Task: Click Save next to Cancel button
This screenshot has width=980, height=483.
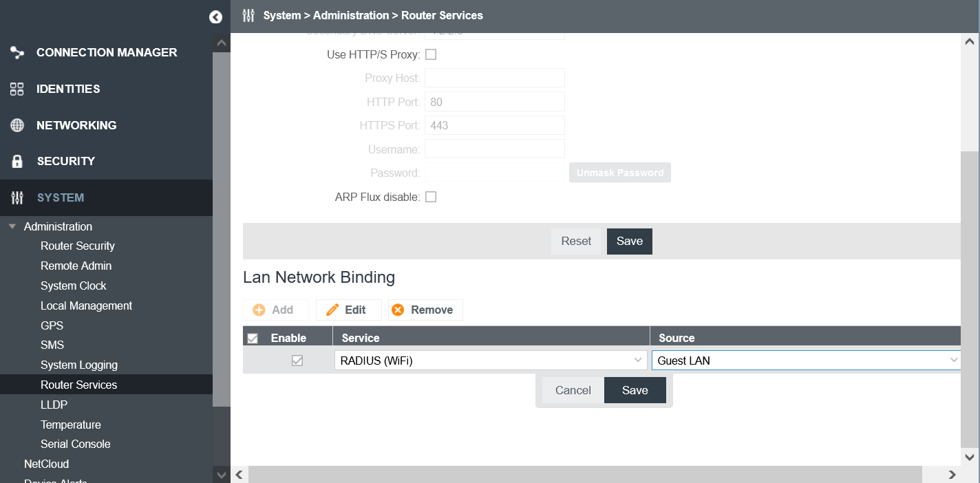Action: [635, 390]
